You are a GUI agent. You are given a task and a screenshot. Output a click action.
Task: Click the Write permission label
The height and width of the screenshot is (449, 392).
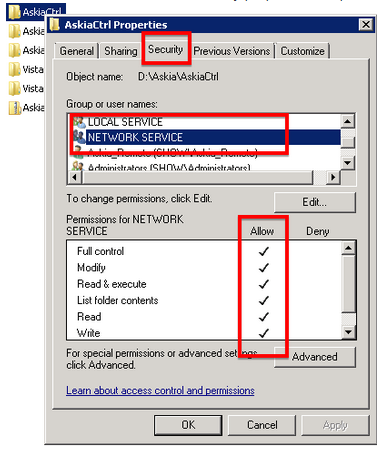tap(88, 333)
